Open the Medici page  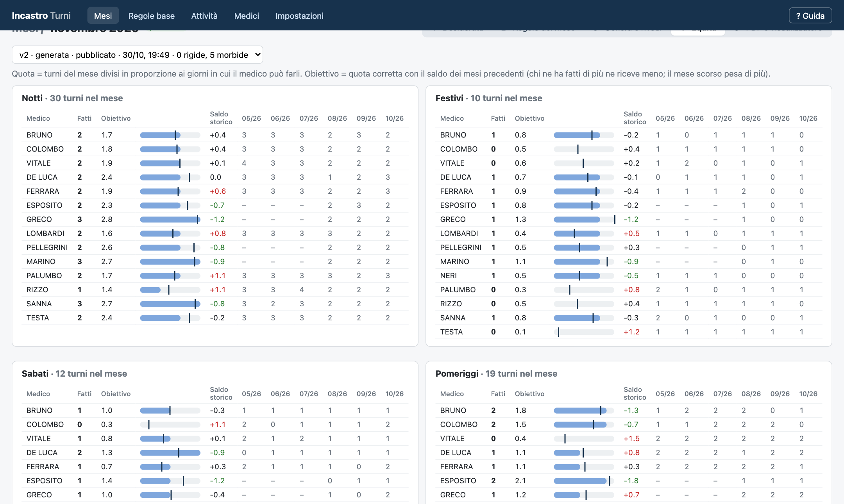(246, 16)
